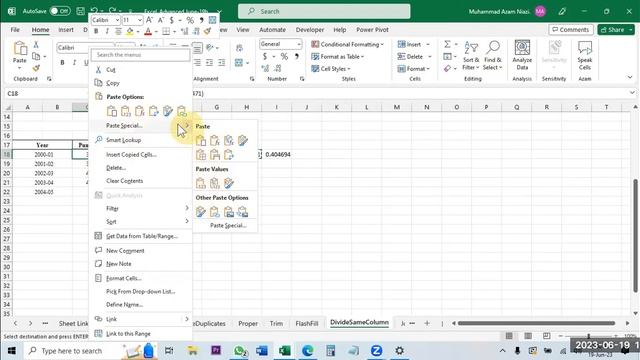The image size is (640, 360).
Task: Click the Paste Special link in submenu
Action: tap(228, 225)
